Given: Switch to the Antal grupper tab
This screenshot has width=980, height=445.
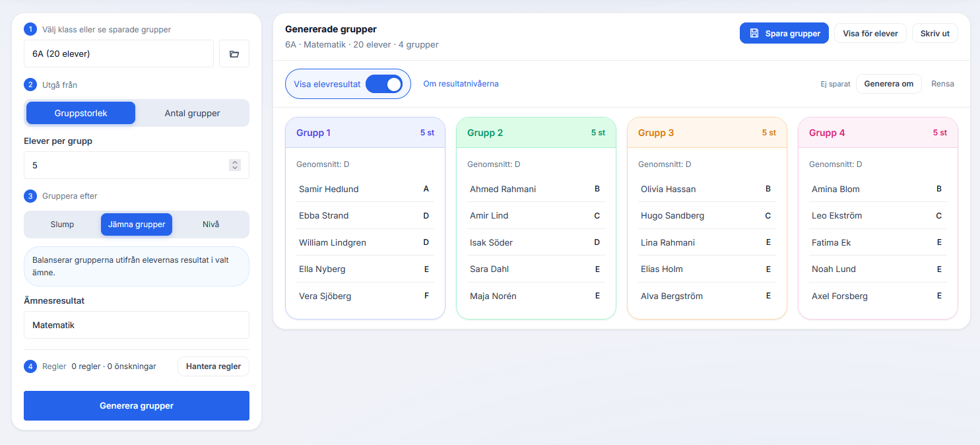Looking at the screenshot, I should 192,113.
